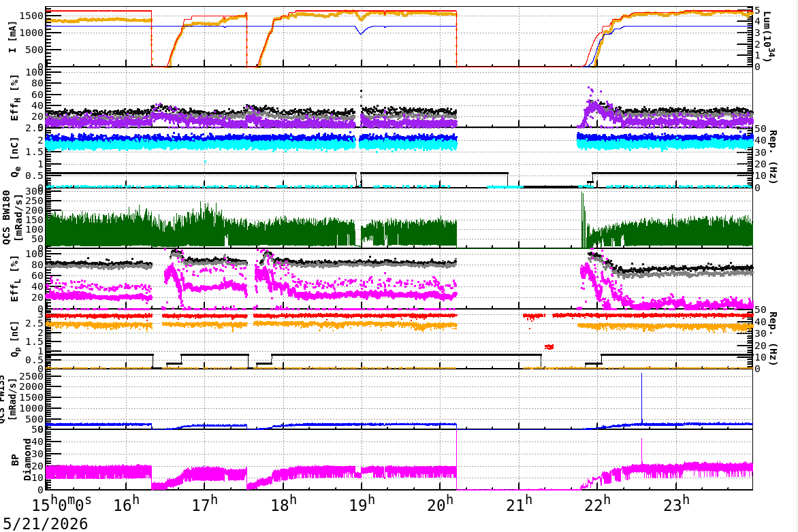Select the 21h time axis label
Viewport: 798px width, 532px height.
(519, 503)
